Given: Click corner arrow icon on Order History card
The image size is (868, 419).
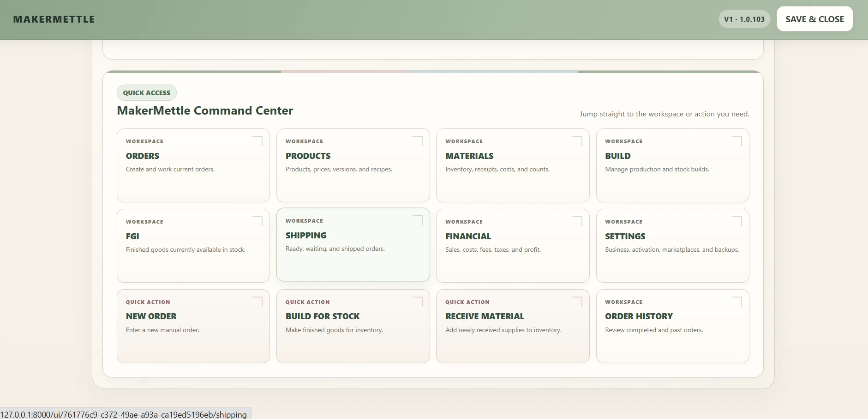Looking at the screenshot, I should [737, 302].
